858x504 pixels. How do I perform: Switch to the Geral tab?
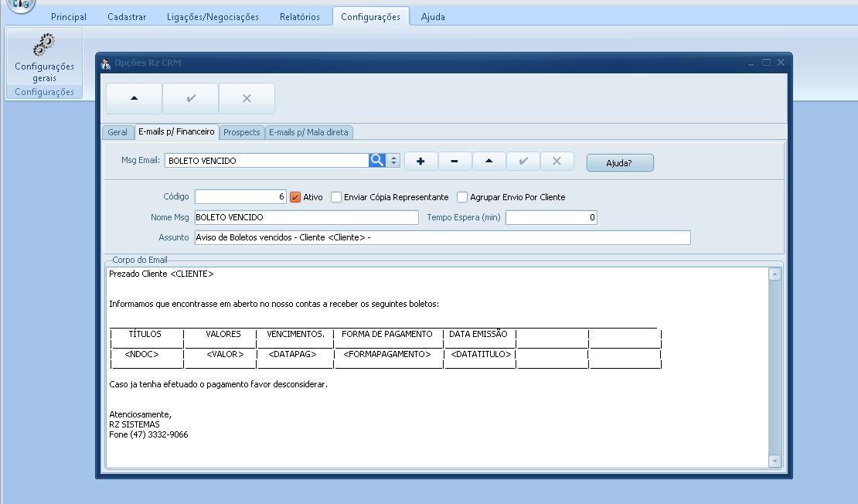[117, 132]
